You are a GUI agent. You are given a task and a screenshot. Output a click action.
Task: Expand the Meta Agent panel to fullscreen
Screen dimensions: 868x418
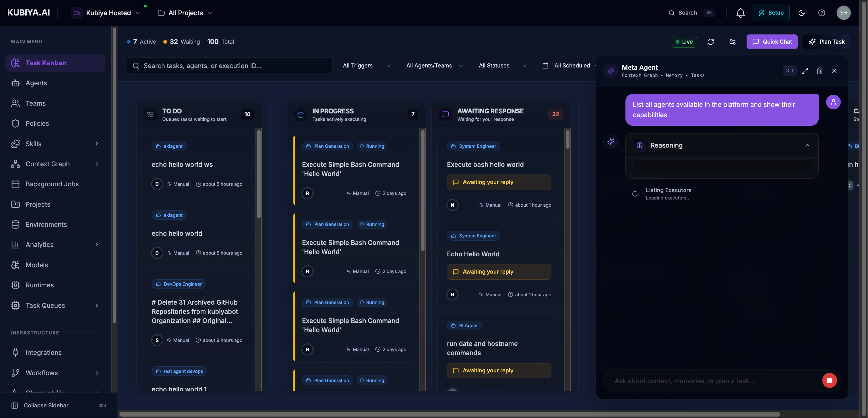pyautogui.click(x=805, y=71)
